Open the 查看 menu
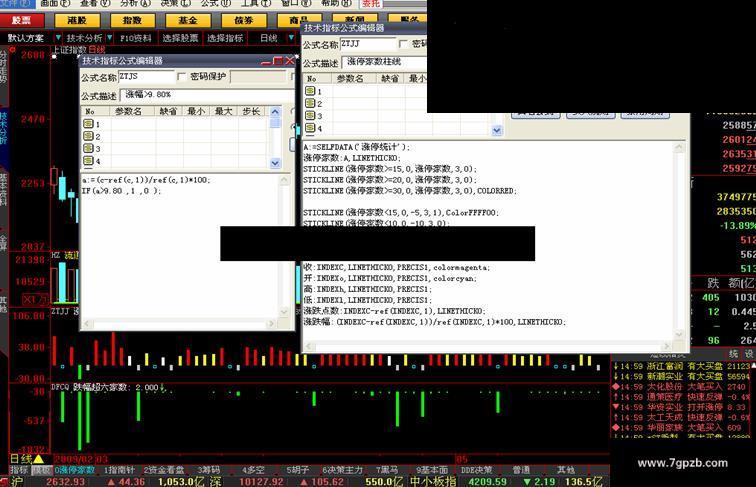756x487 pixels. 94,3
